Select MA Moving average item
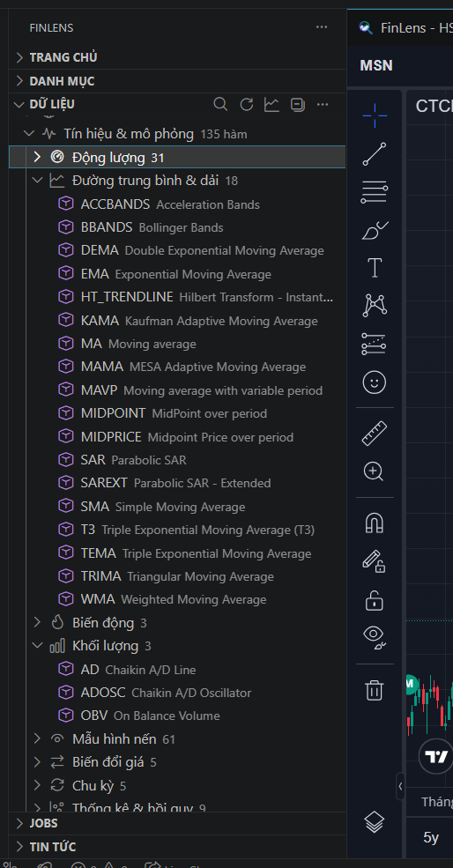This screenshot has height=868, width=453. click(x=177, y=344)
